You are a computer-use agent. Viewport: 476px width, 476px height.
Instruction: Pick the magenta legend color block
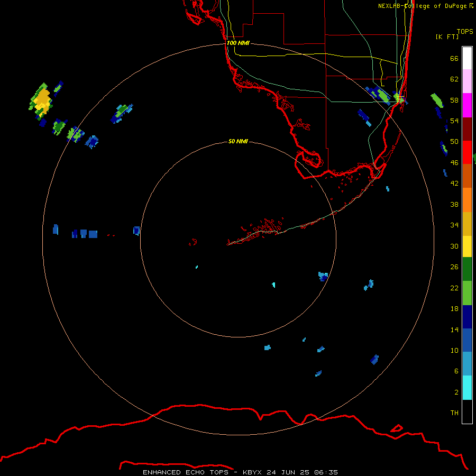[467, 105]
